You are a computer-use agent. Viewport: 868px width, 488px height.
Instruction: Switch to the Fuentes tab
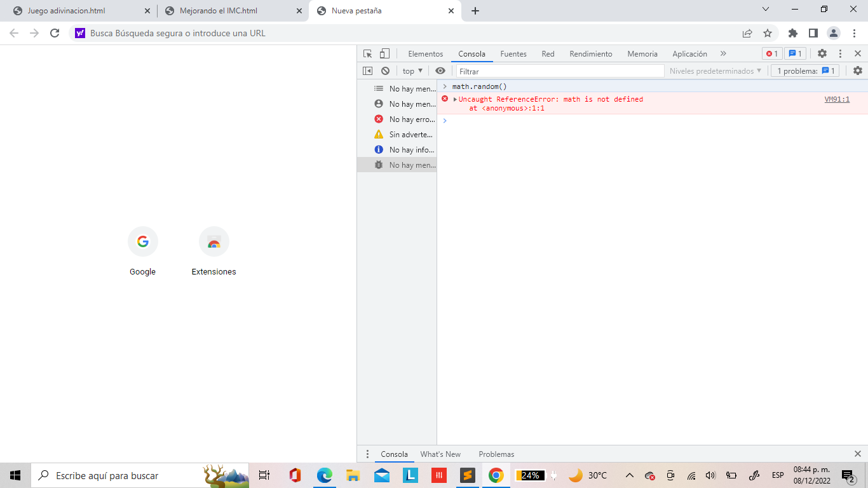point(513,54)
